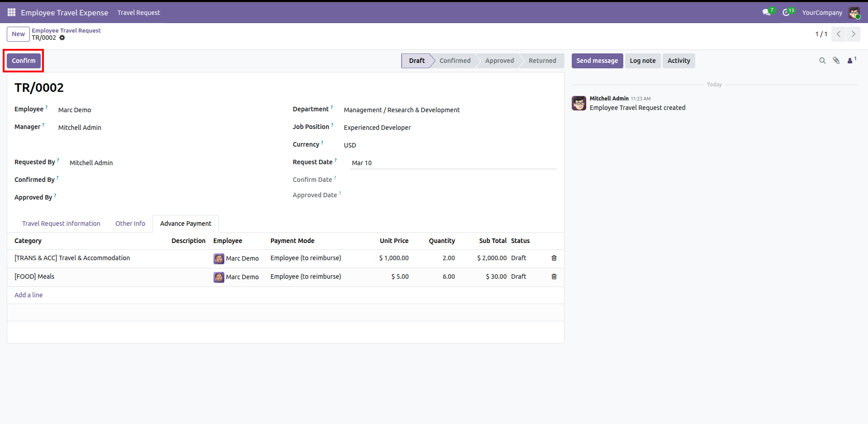The height and width of the screenshot is (424, 868).
Task: Open the activities clock icon
Action: (787, 12)
